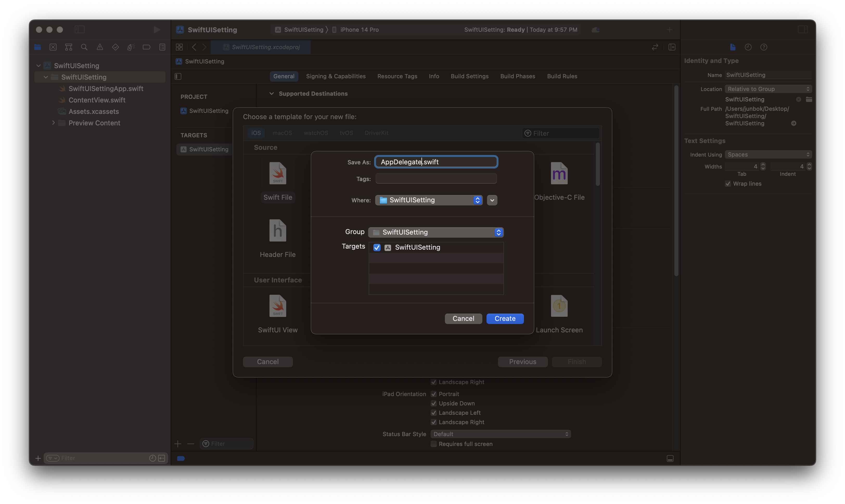The width and height of the screenshot is (845, 504).
Task: Open the Quick Help inspector icon
Action: [764, 47]
